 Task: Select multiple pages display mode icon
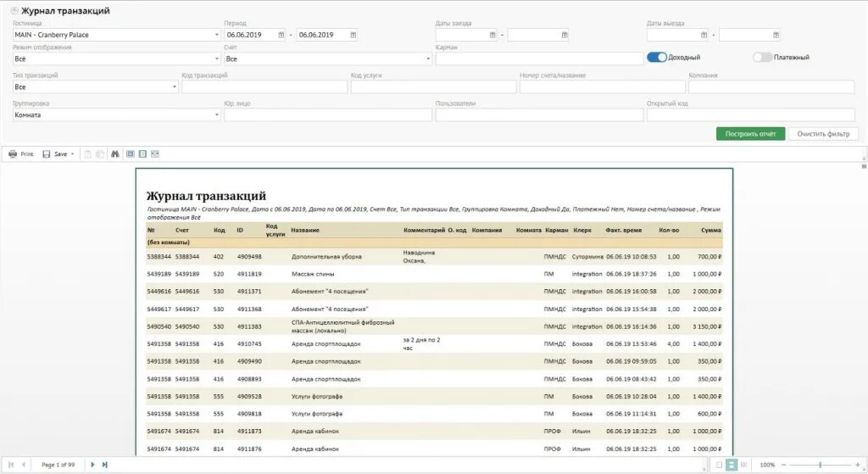coord(743,465)
